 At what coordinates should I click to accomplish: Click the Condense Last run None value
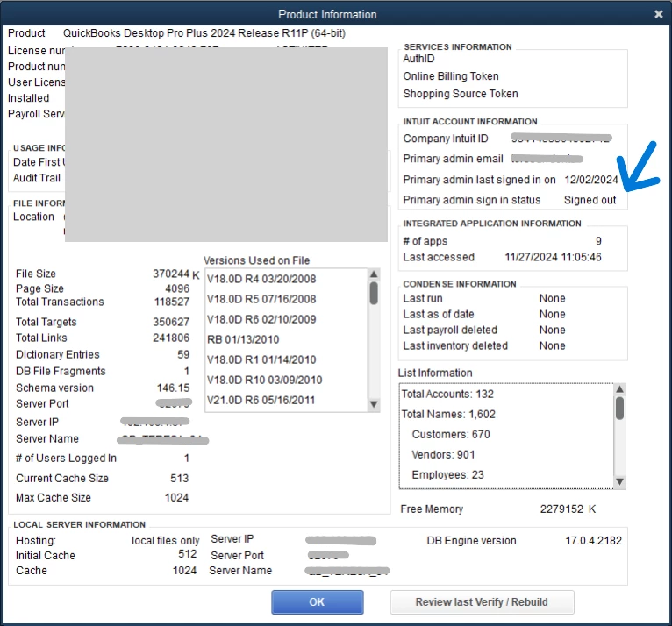(552, 298)
